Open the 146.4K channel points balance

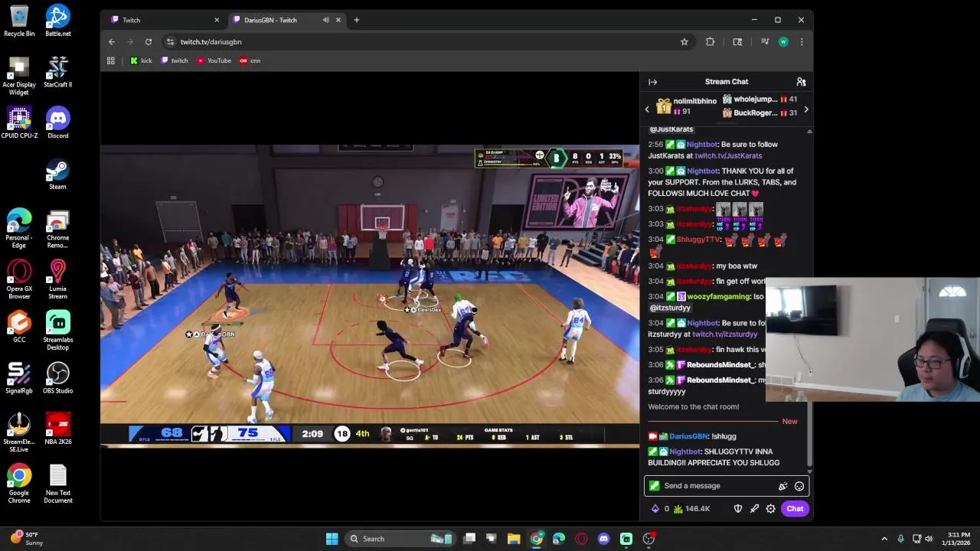[x=692, y=509]
